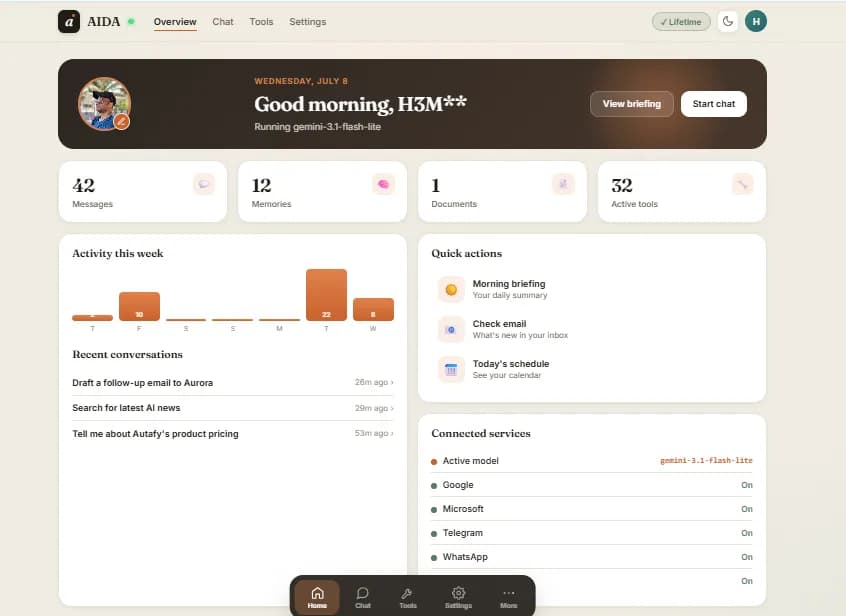Click the Google service row name

tap(458, 485)
